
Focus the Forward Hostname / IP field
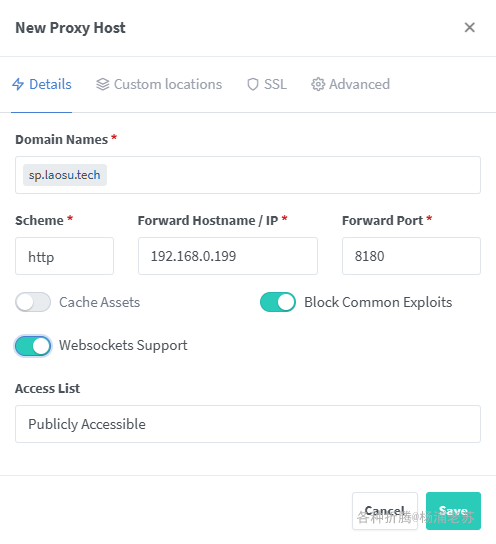[x=228, y=256]
